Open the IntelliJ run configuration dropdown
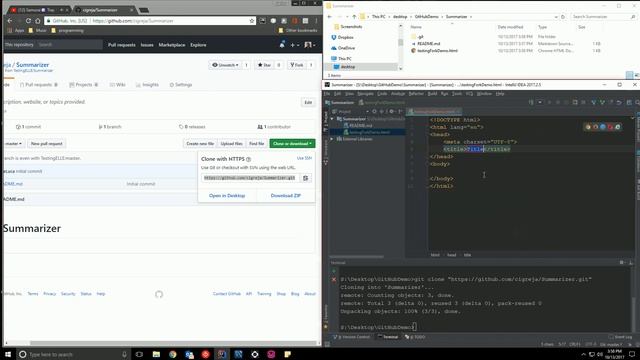Image resolution: width=640 pixels, height=360 pixels. coord(540,102)
